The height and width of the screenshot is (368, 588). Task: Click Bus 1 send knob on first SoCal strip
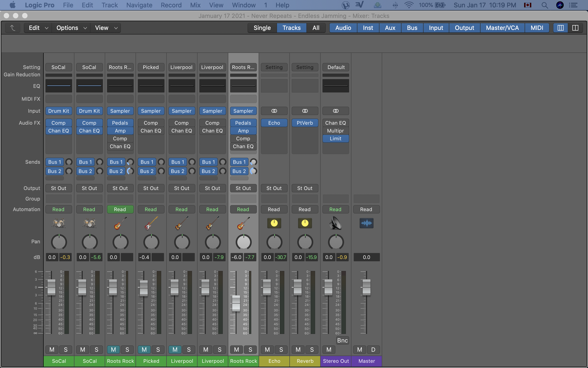69,162
